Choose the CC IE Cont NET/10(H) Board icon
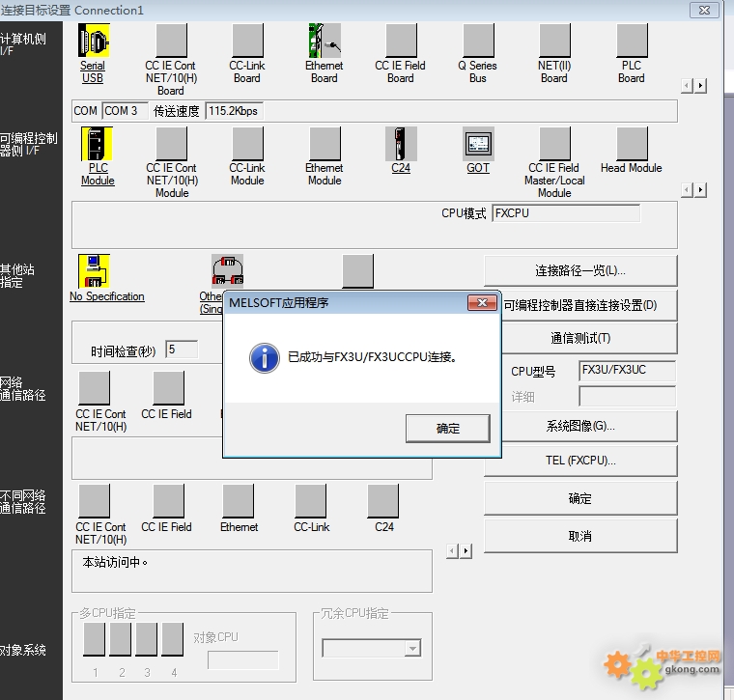The image size is (734, 700). tap(171, 41)
